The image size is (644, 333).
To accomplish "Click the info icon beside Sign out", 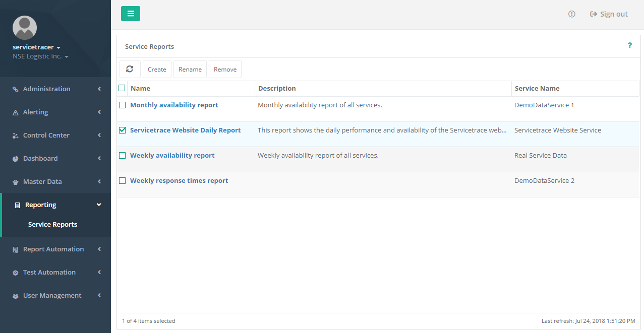I will point(571,14).
